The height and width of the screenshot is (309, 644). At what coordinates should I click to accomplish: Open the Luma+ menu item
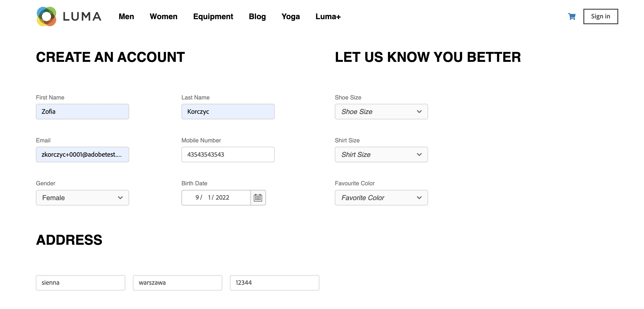click(x=328, y=16)
